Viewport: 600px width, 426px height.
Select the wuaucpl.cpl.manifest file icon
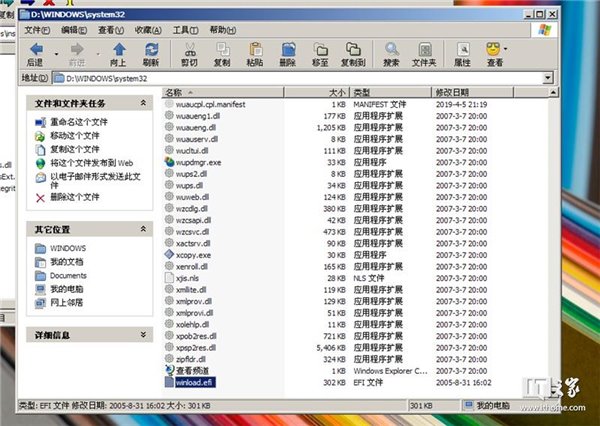pos(169,104)
